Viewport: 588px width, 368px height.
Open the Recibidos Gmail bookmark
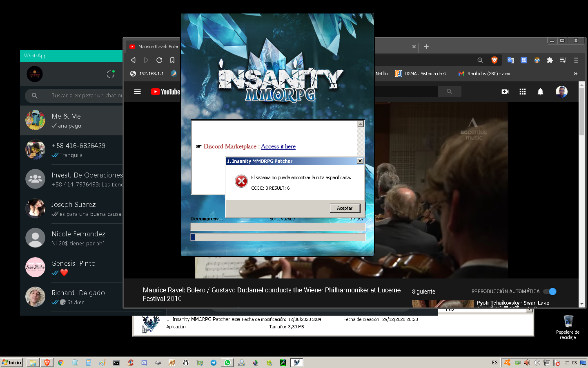point(486,74)
